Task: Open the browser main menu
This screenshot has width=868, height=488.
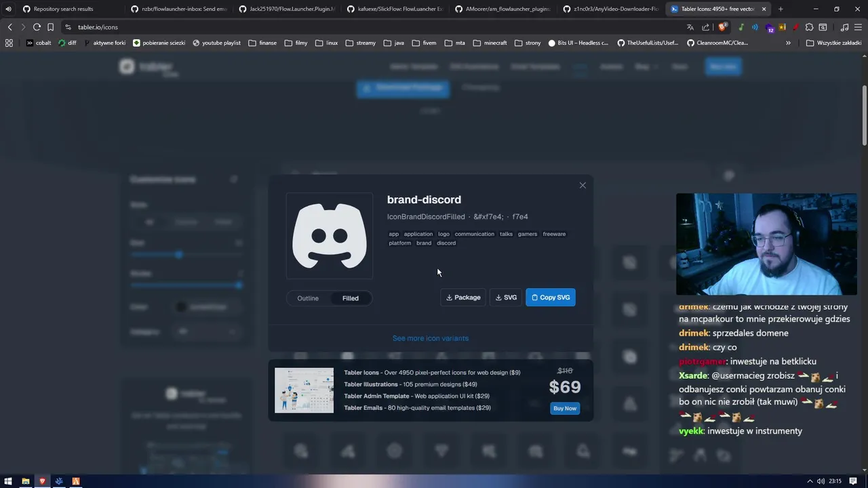Action: (x=858, y=27)
